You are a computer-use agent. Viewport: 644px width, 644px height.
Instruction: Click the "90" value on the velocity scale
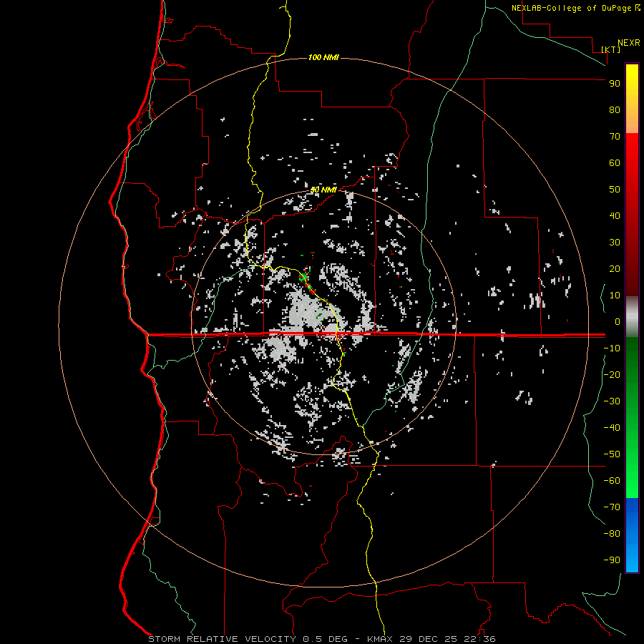(x=615, y=84)
